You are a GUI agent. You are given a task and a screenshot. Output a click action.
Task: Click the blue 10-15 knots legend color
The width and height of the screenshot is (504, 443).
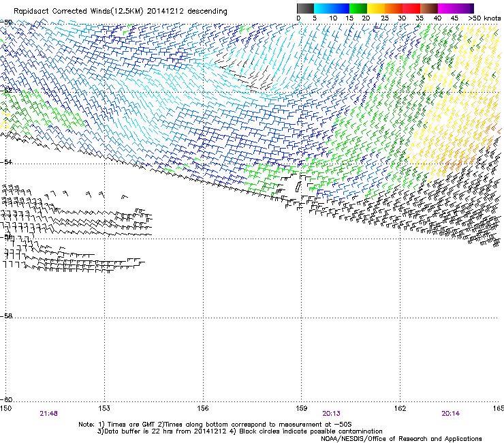341,8
